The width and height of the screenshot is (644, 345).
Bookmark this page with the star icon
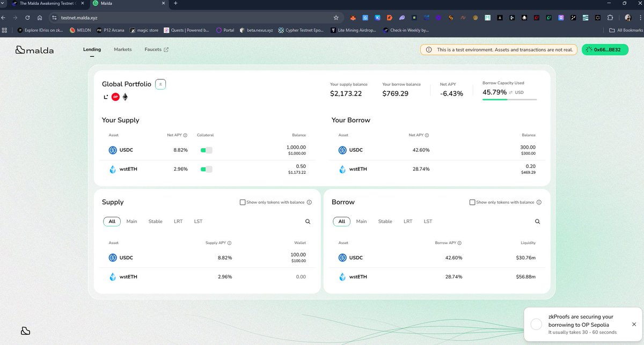pyautogui.click(x=336, y=17)
